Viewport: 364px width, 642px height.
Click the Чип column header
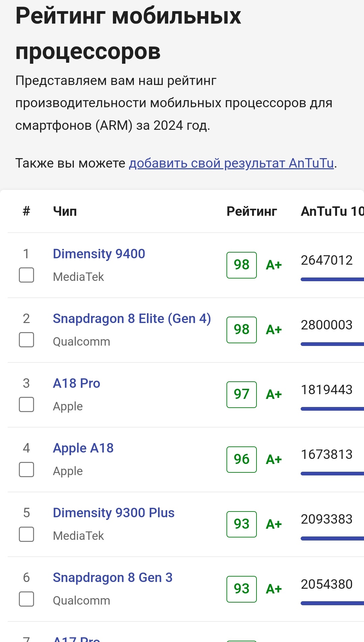coord(65,211)
